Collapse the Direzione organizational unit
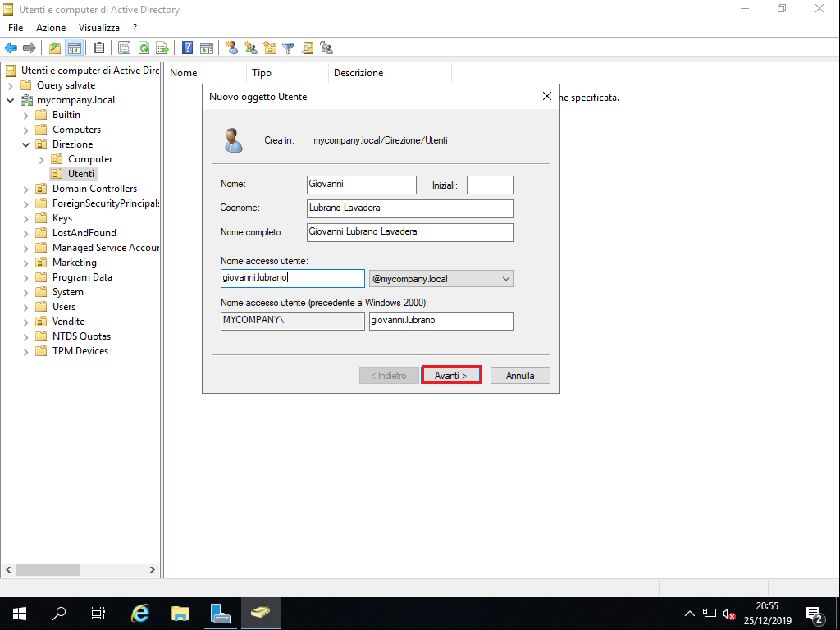This screenshot has width=840, height=630. [x=25, y=144]
